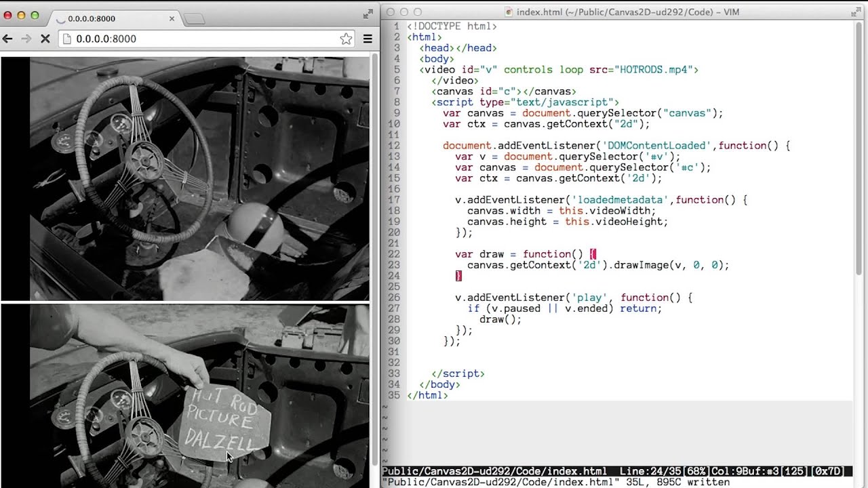Go back in the Chrome browser
868x488 pixels.
point(8,39)
